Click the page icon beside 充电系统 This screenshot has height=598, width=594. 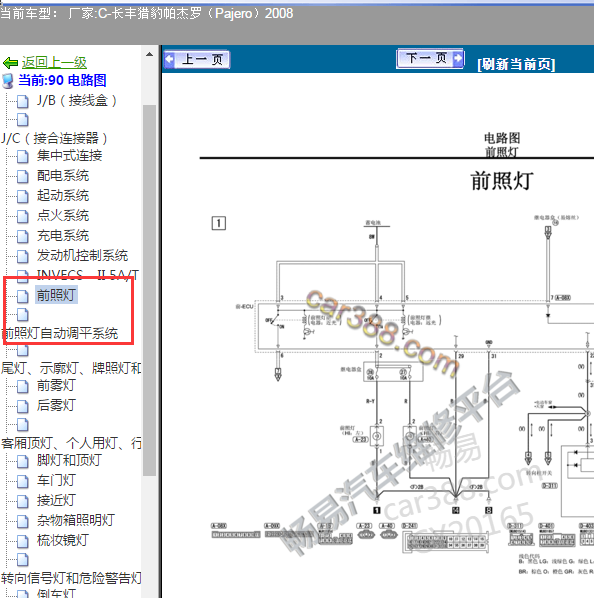[x=22, y=236]
